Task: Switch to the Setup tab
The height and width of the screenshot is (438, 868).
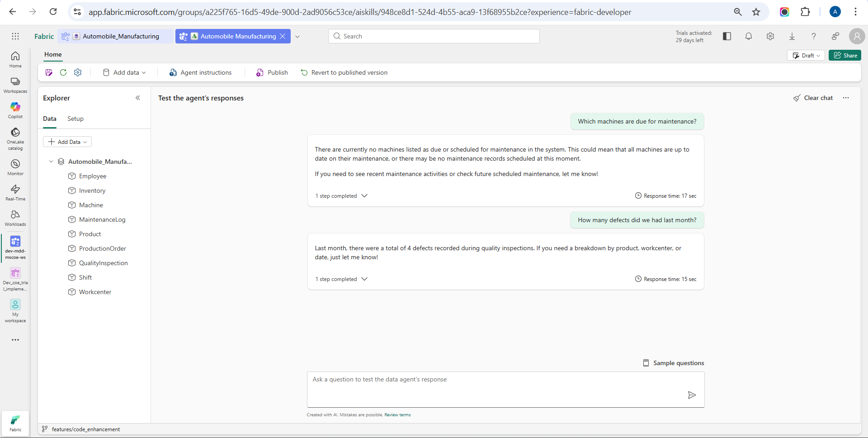Action: (x=75, y=119)
